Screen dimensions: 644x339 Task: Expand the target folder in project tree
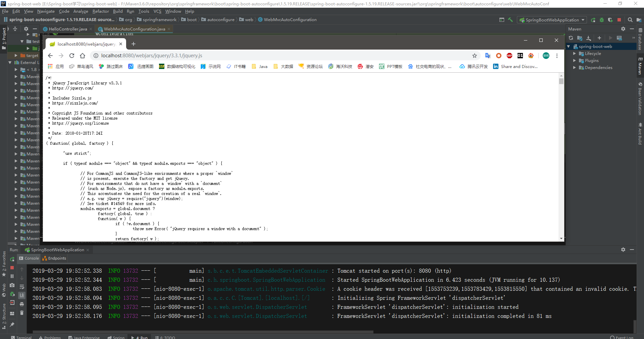pyautogui.click(x=16, y=56)
